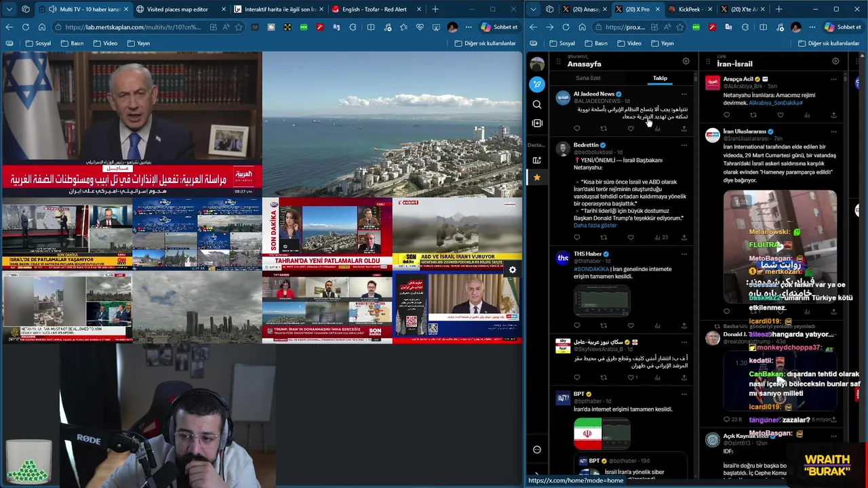Reply to the Al Jadeed News post
Screen dimensions: 868x488
click(x=577, y=129)
